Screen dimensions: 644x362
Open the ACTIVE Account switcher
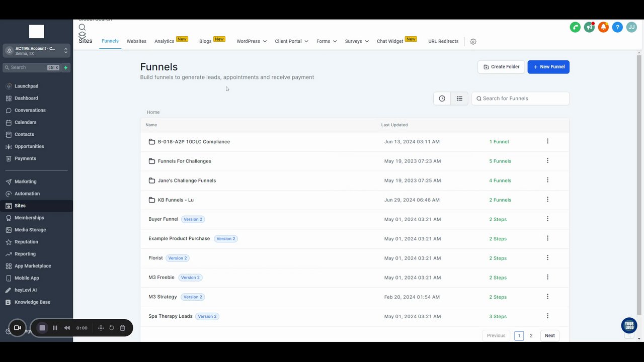pos(37,51)
